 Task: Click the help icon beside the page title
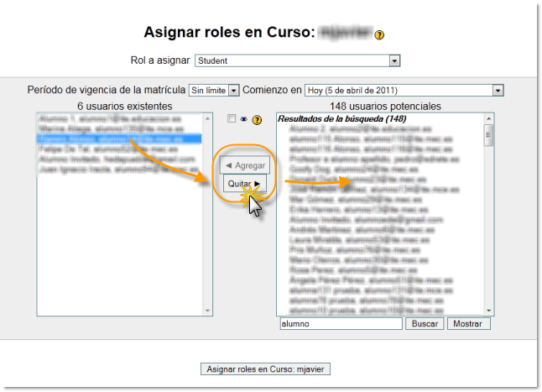(x=380, y=35)
